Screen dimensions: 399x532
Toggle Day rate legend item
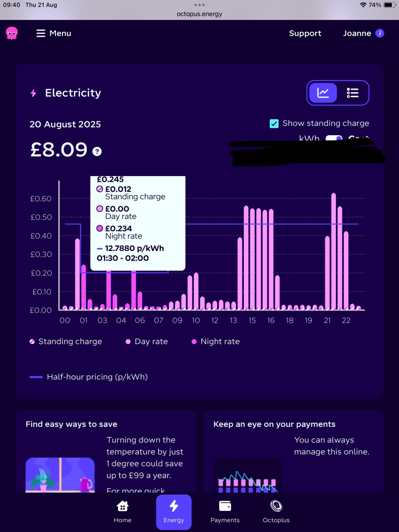[x=147, y=341]
